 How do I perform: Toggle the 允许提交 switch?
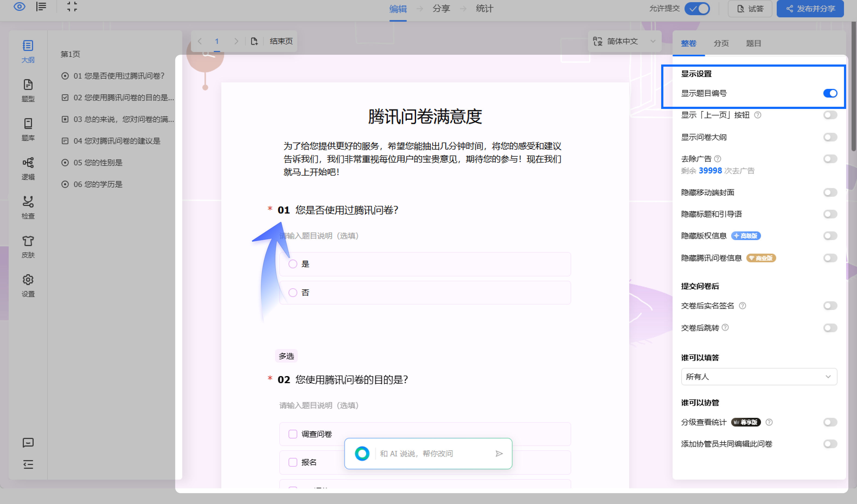(x=697, y=8)
